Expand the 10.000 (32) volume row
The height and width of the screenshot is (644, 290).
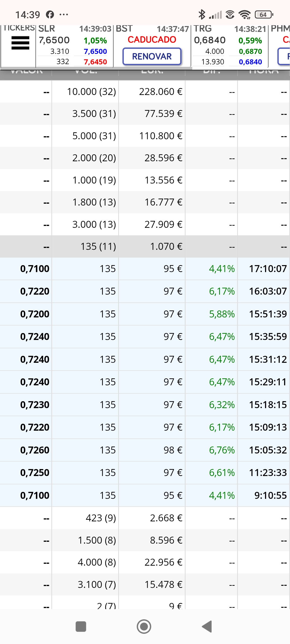pos(145,92)
